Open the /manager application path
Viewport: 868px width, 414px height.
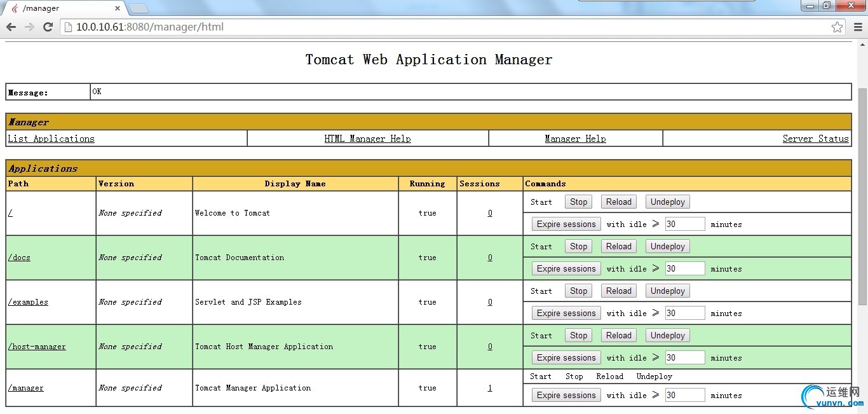pos(26,388)
